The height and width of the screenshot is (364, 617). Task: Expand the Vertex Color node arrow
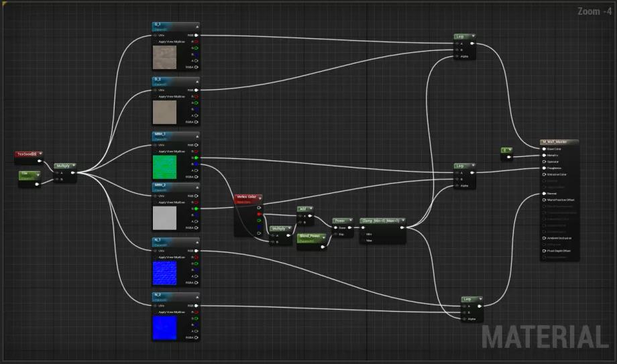coord(260,198)
